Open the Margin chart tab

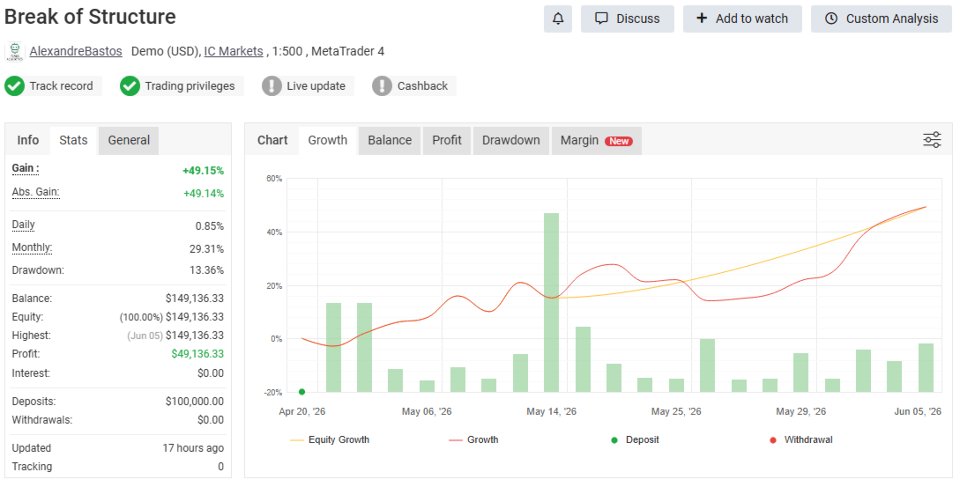(x=596, y=140)
